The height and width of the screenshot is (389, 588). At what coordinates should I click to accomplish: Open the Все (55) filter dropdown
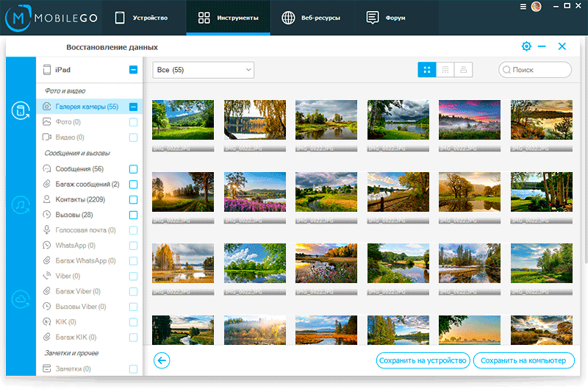[x=203, y=70]
